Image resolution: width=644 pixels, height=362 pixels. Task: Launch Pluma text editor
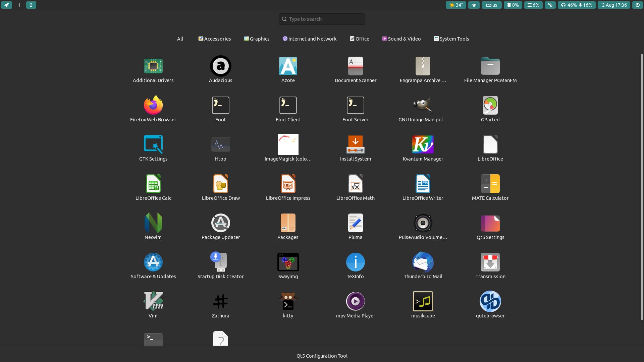coord(356,227)
